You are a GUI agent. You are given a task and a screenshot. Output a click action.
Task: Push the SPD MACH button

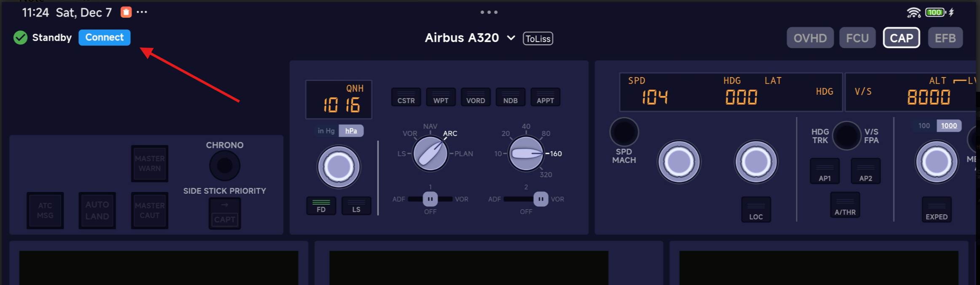[624, 132]
